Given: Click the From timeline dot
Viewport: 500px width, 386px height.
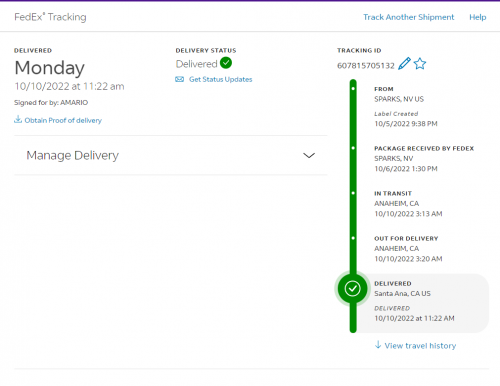Looking at the screenshot, I should pos(353,89).
